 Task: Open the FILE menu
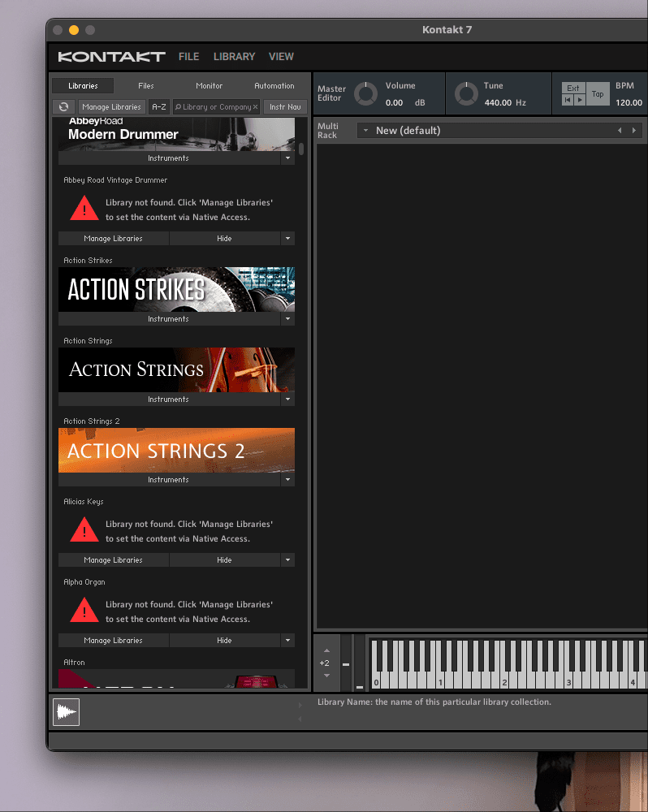tap(188, 57)
